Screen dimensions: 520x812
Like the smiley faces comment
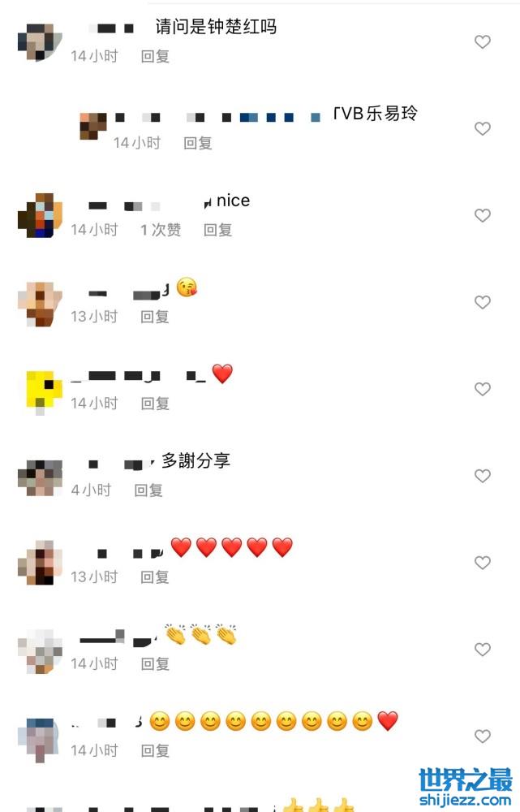[x=482, y=736]
